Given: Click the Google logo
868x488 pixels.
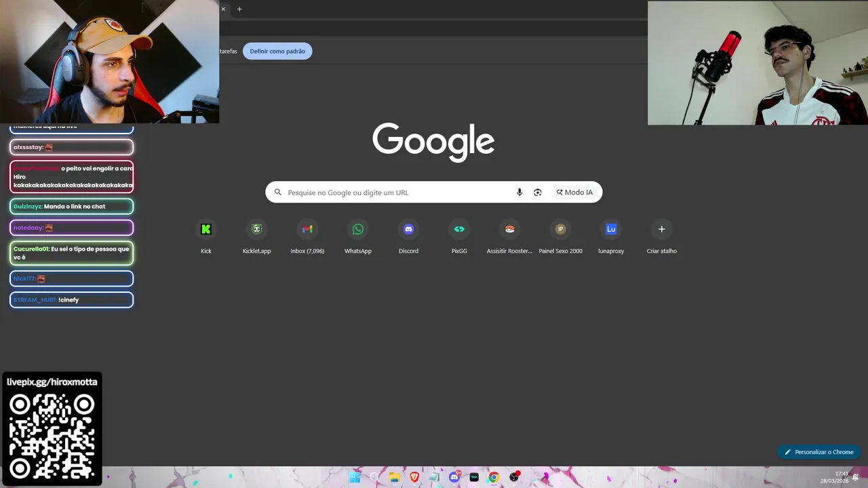Looking at the screenshot, I should 433,142.
